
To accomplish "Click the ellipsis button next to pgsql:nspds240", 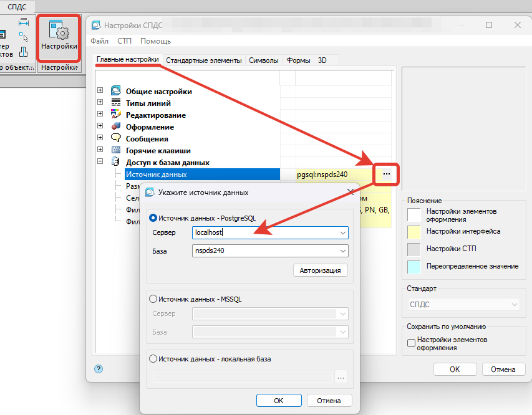I will (387, 174).
